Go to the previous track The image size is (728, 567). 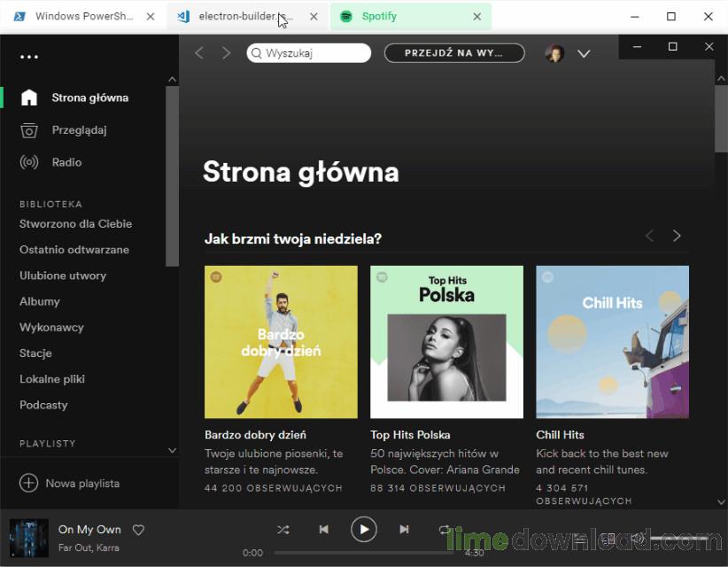323,530
